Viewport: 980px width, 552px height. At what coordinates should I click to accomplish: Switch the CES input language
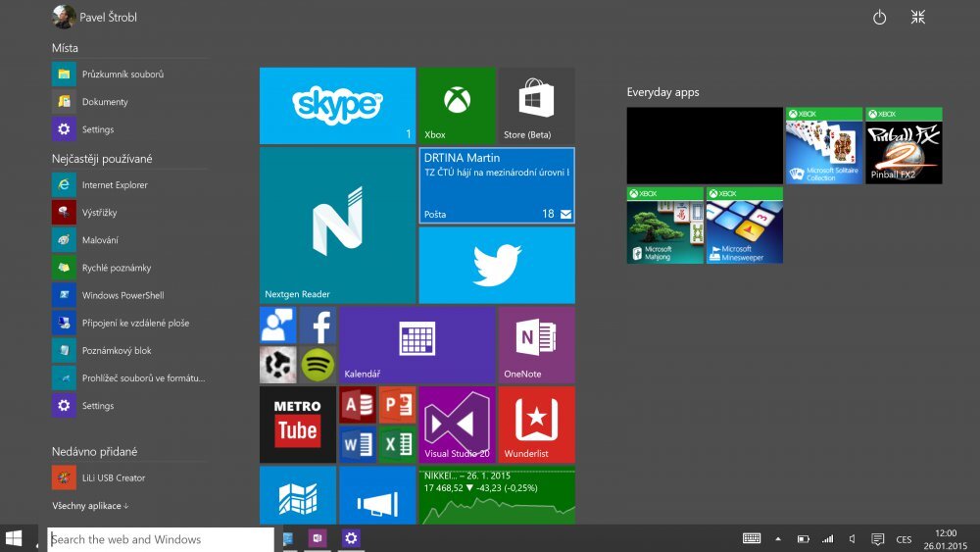[x=904, y=539]
